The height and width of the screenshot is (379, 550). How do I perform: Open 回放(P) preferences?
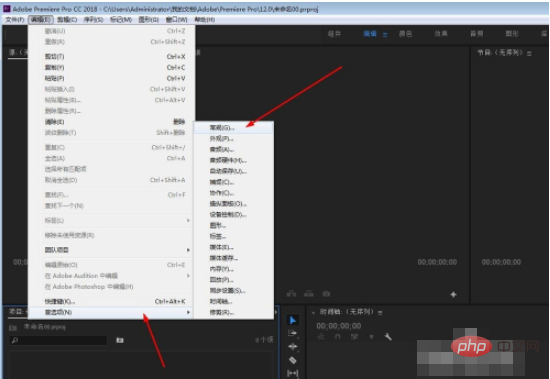coord(234,280)
